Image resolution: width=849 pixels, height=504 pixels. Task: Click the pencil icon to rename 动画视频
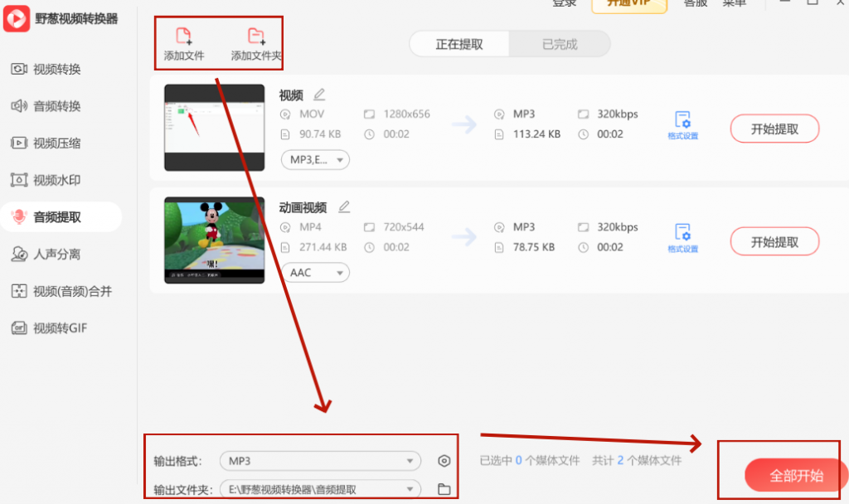click(345, 207)
